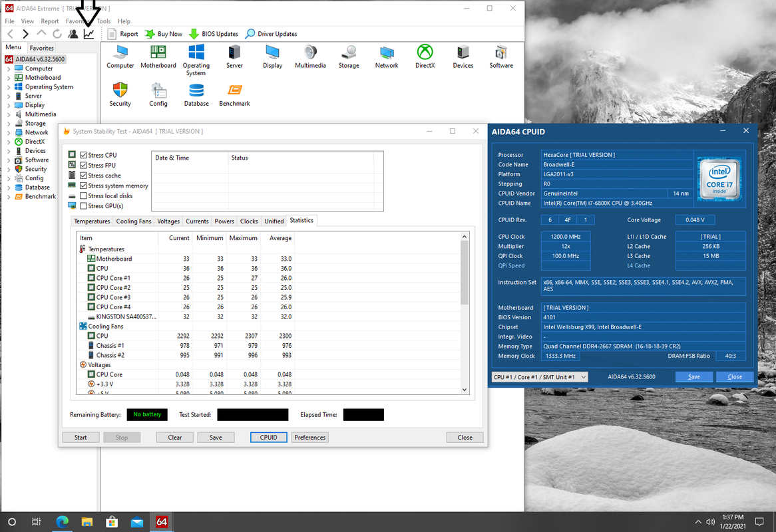Enable the Stress local disks checkbox
This screenshot has height=532, width=776.
(x=83, y=196)
